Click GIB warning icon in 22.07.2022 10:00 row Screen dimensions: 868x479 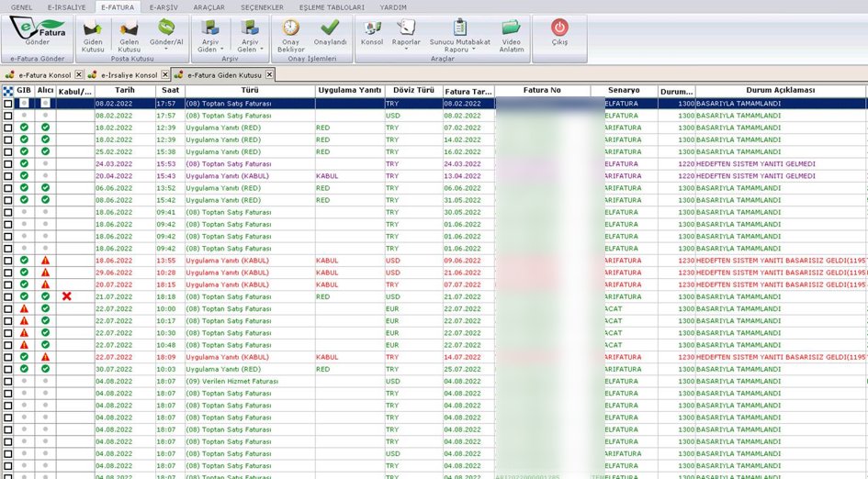pyautogui.click(x=24, y=308)
